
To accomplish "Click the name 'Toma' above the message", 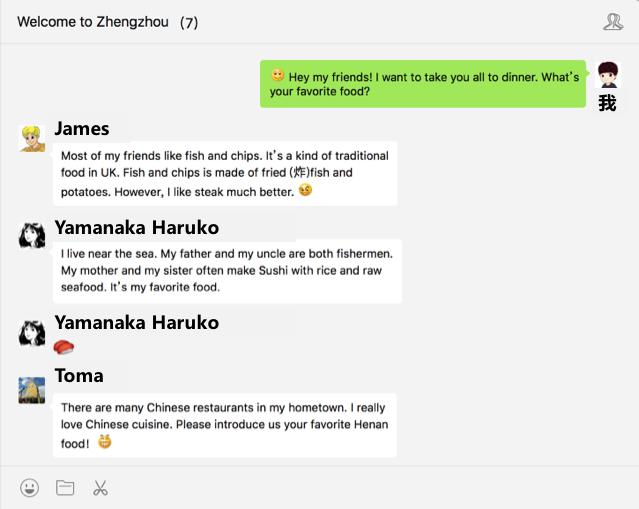I will (x=79, y=375).
